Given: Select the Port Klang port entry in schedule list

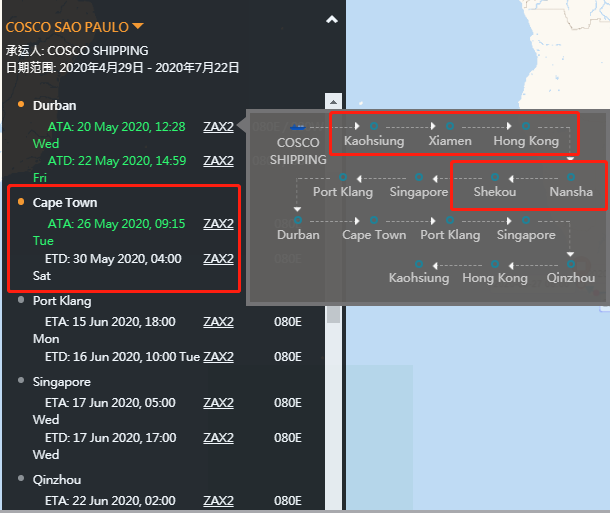Looking at the screenshot, I should tap(62, 301).
